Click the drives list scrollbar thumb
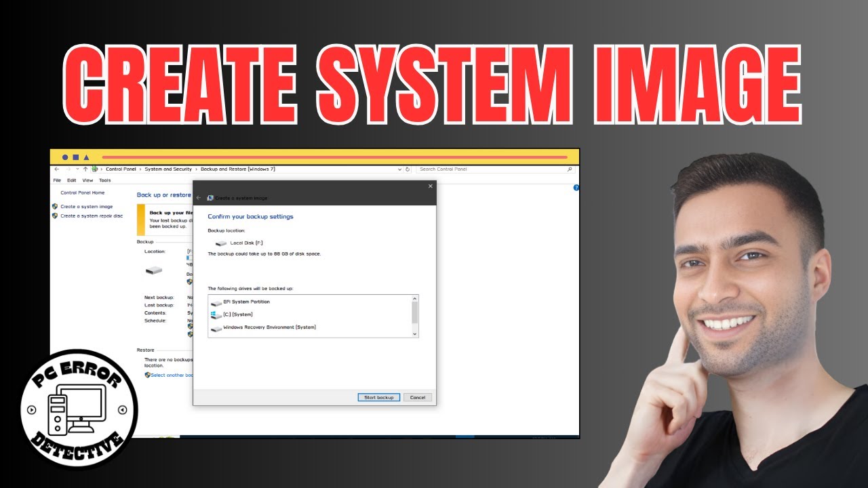 pos(415,312)
